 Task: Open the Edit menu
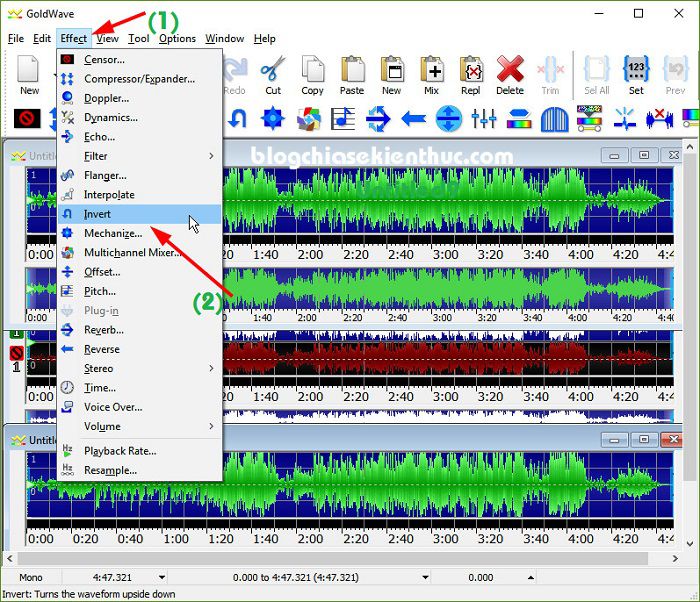pyautogui.click(x=42, y=38)
